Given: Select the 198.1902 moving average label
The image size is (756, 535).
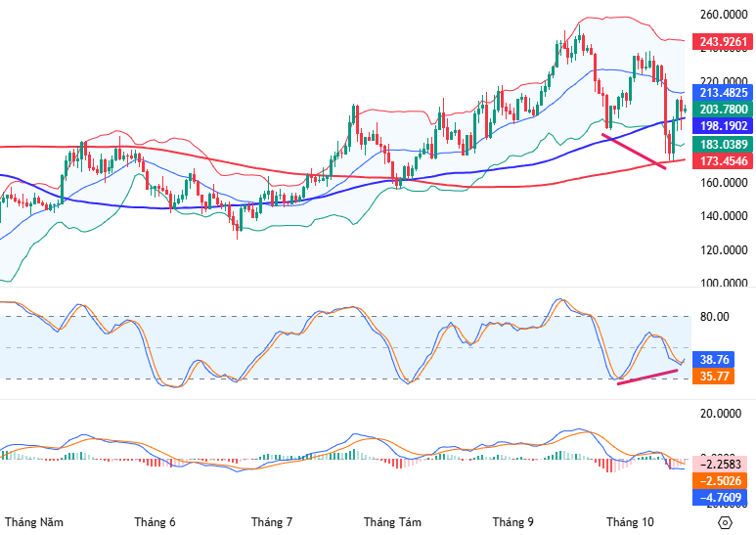Looking at the screenshot, I should coord(724,126).
